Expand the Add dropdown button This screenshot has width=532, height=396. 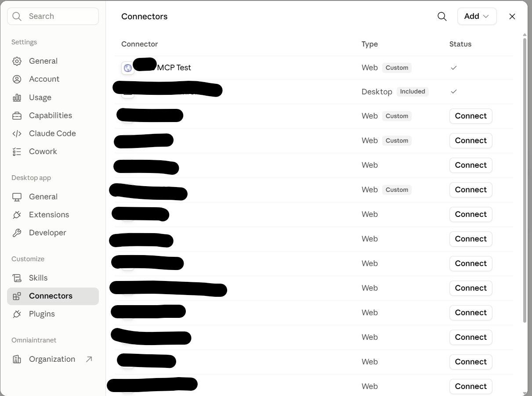(x=477, y=16)
